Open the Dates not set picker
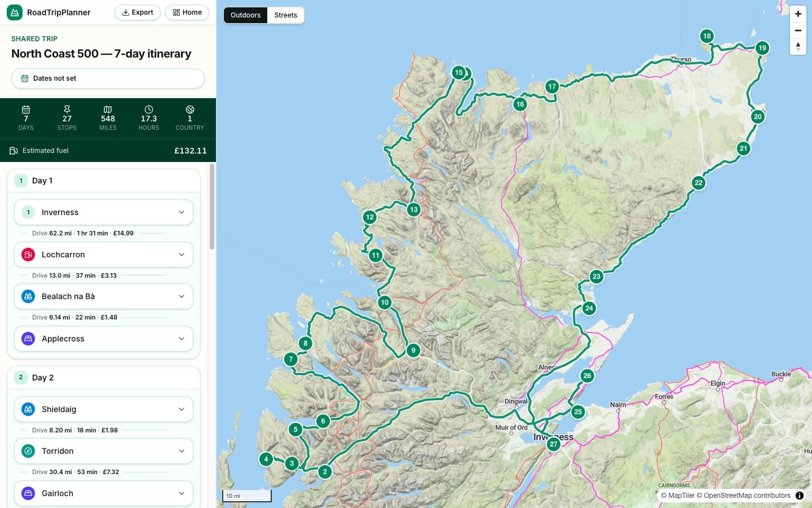812x508 pixels. pos(108,78)
